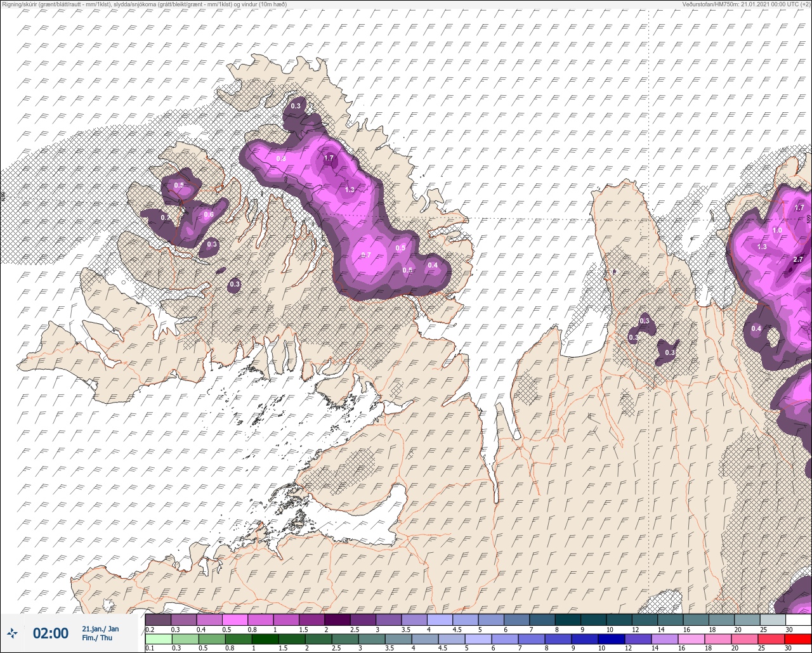Click the 'Rigning/skúrir' map title header text
This screenshot has height=653, width=812.
tap(144, 4)
